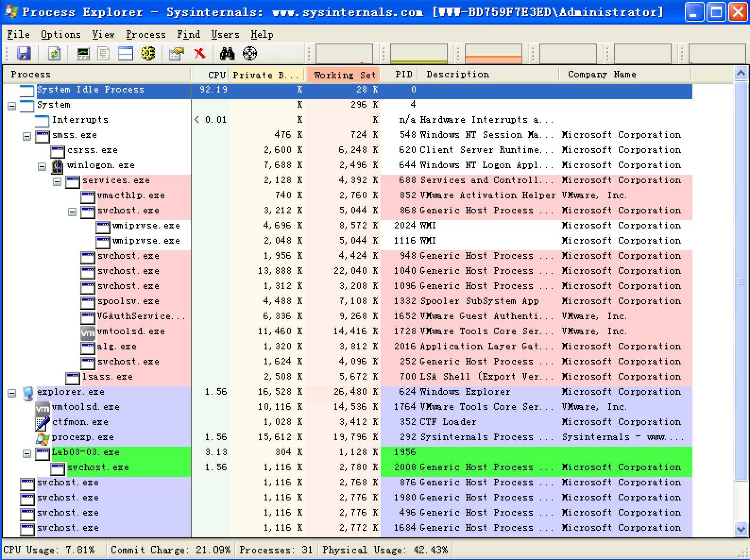Collapse the services.exe tree node

(57, 181)
